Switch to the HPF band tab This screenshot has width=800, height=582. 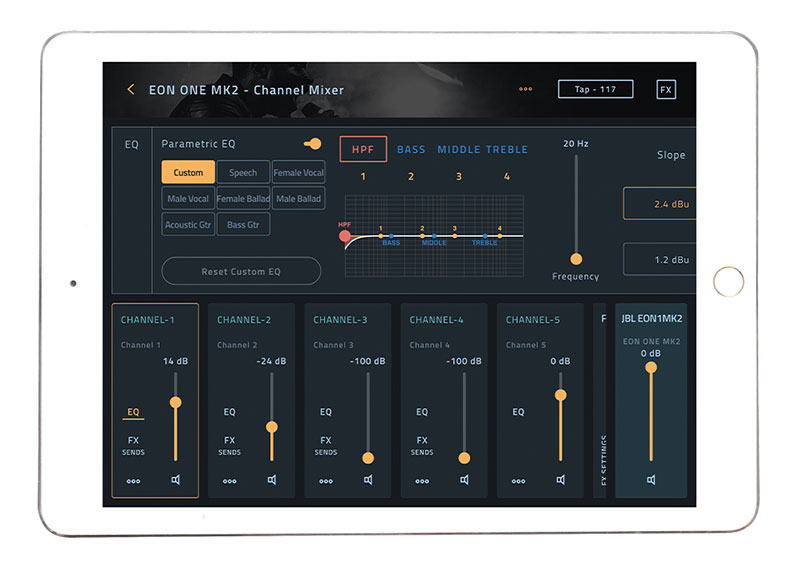pyautogui.click(x=363, y=149)
